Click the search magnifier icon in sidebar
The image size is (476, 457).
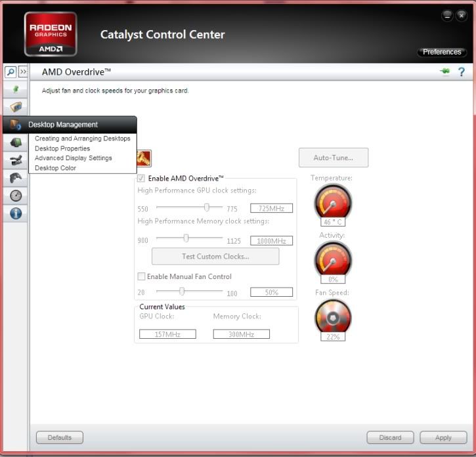tap(11, 72)
